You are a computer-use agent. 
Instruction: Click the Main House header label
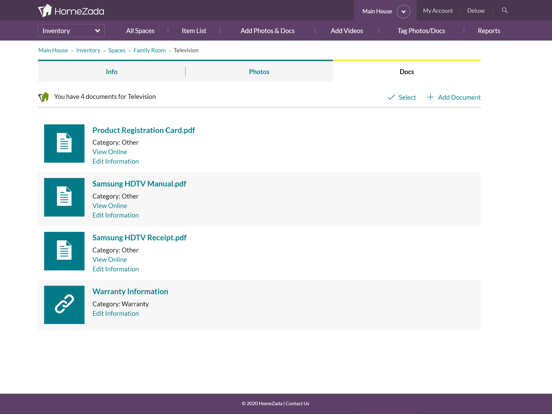coord(377,11)
